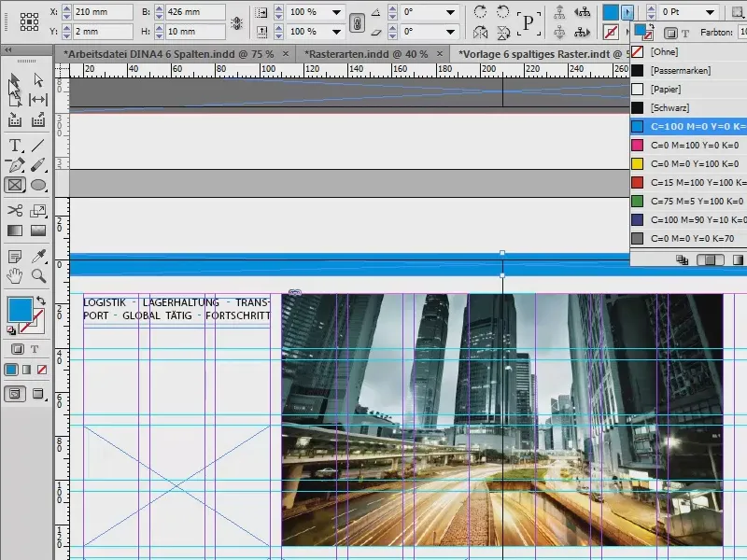This screenshot has height=560, width=747.
Task: Select the Direct Selection tool (white arrow)
Action: (x=38, y=80)
